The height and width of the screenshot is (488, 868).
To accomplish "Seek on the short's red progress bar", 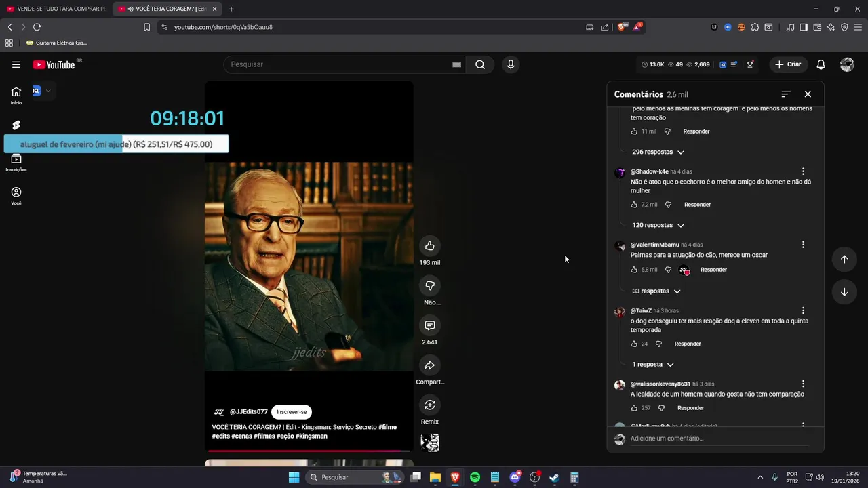I will (309, 450).
